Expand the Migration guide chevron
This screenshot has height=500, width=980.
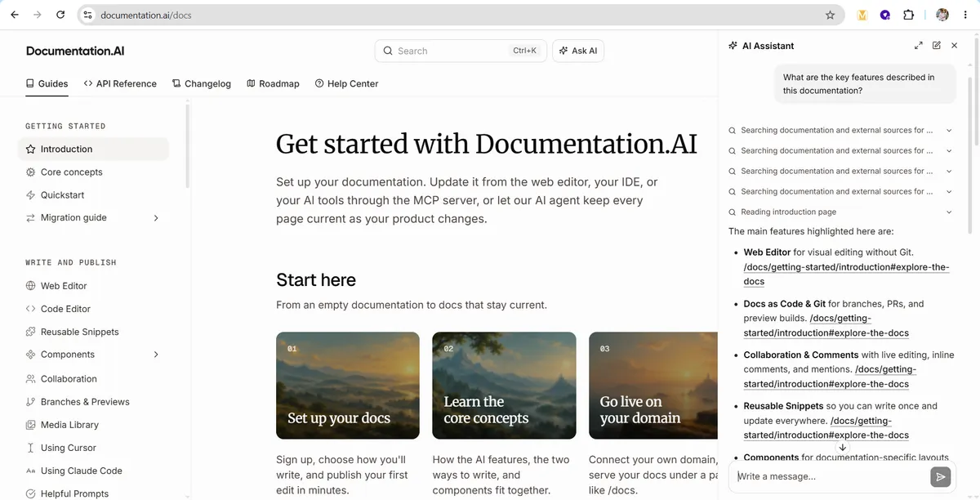click(156, 218)
